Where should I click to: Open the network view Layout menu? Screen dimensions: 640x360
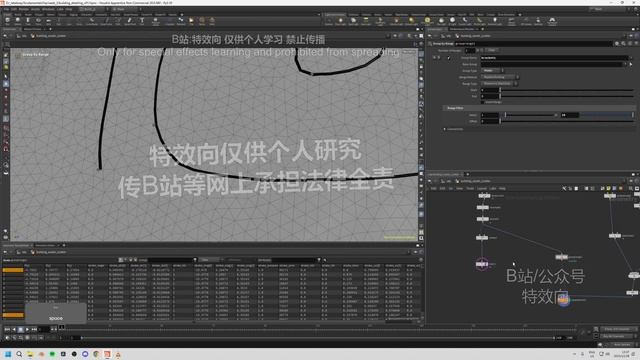(x=482, y=188)
